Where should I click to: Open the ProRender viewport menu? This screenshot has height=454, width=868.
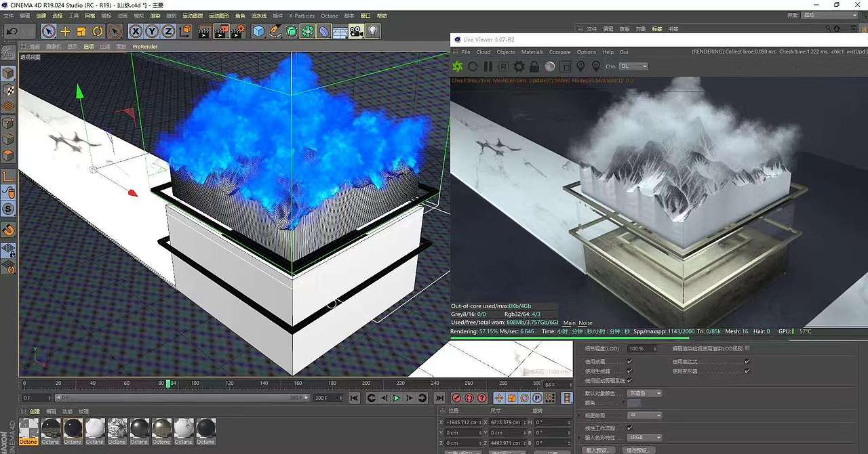145,46
